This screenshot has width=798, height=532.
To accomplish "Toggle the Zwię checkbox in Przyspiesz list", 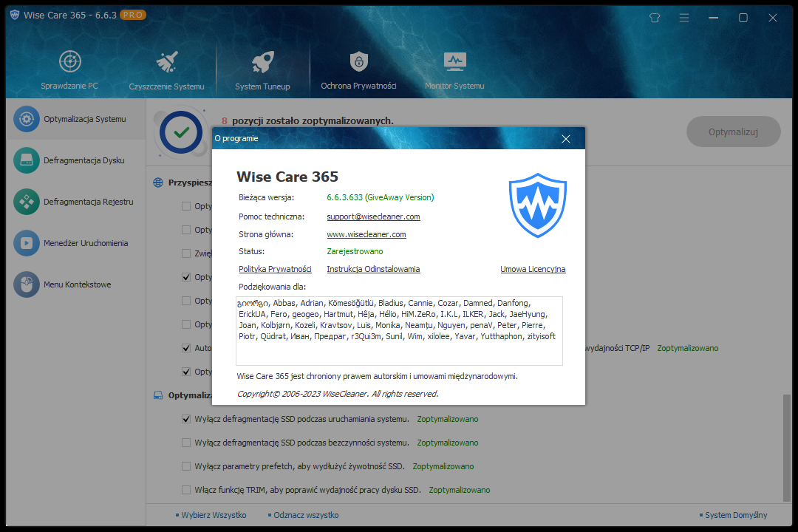I will (186, 253).
